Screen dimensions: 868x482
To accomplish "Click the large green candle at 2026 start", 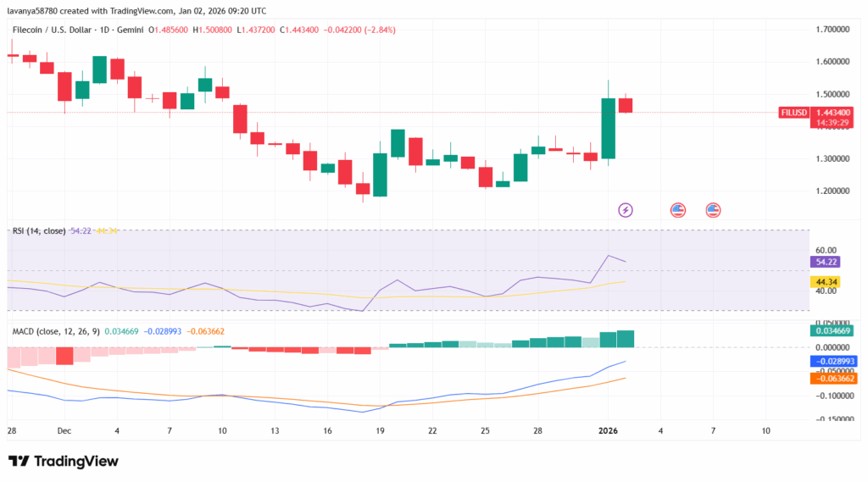I will (608, 127).
